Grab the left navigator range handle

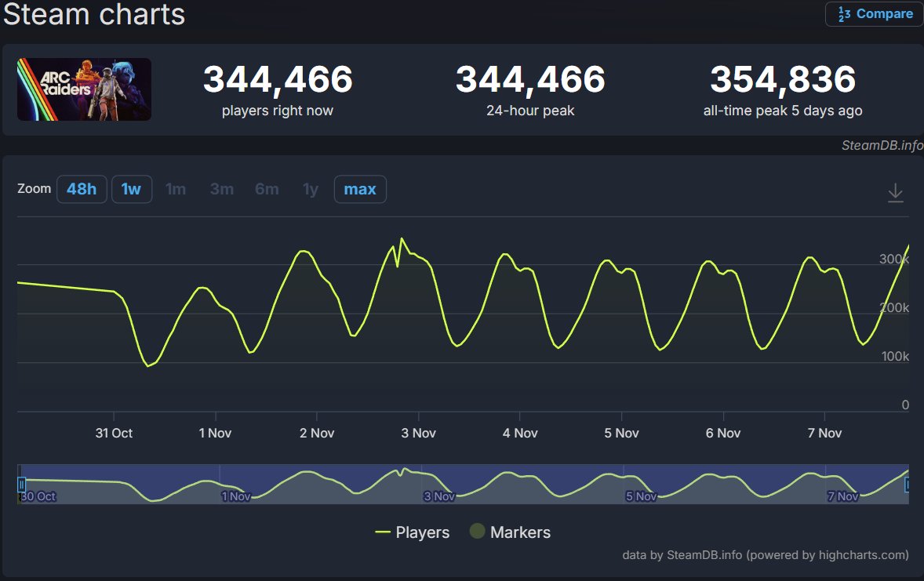click(21, 485)
